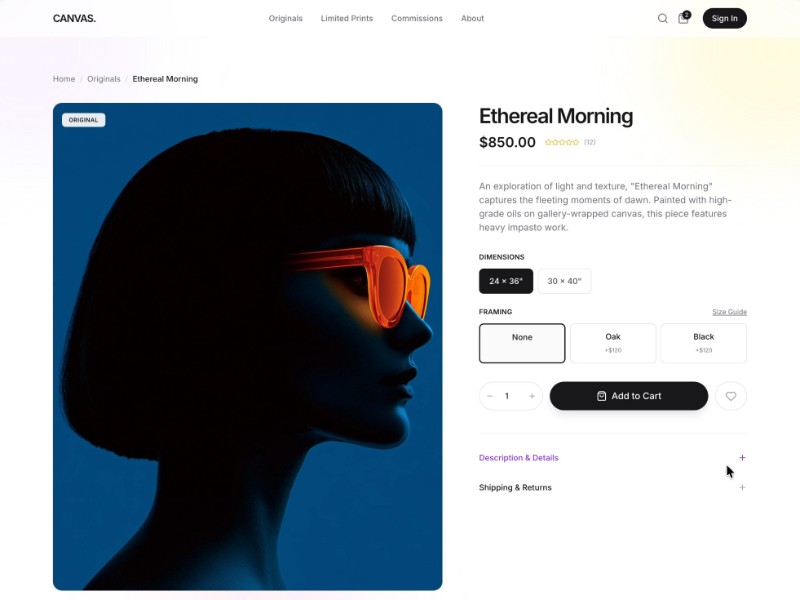Image resolution: width=800 pixels, height=600 pixels.
Task: Decrease quantity with minus icon
Action: (490, 396)
